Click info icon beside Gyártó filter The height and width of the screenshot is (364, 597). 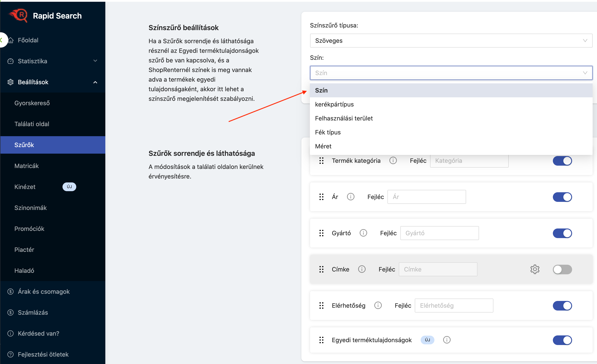point(363,233)
